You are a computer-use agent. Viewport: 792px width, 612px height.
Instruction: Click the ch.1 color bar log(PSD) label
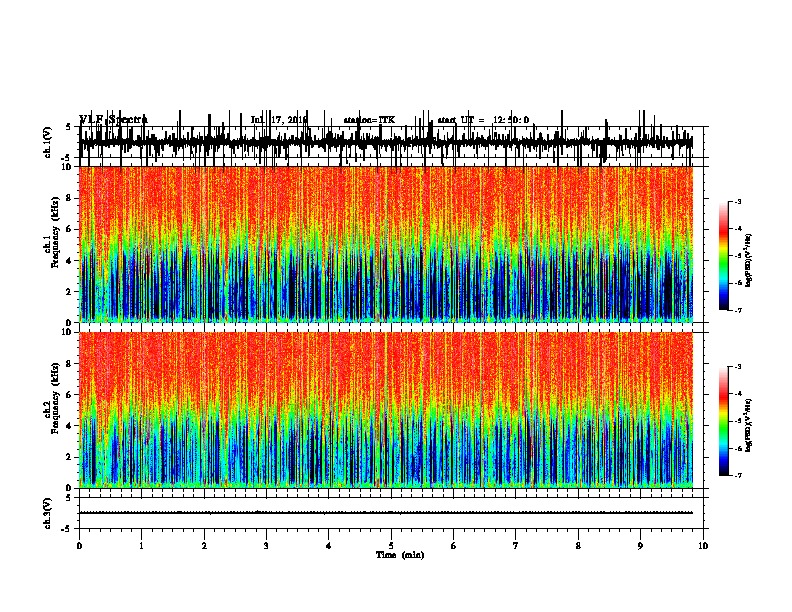[748, 261]
